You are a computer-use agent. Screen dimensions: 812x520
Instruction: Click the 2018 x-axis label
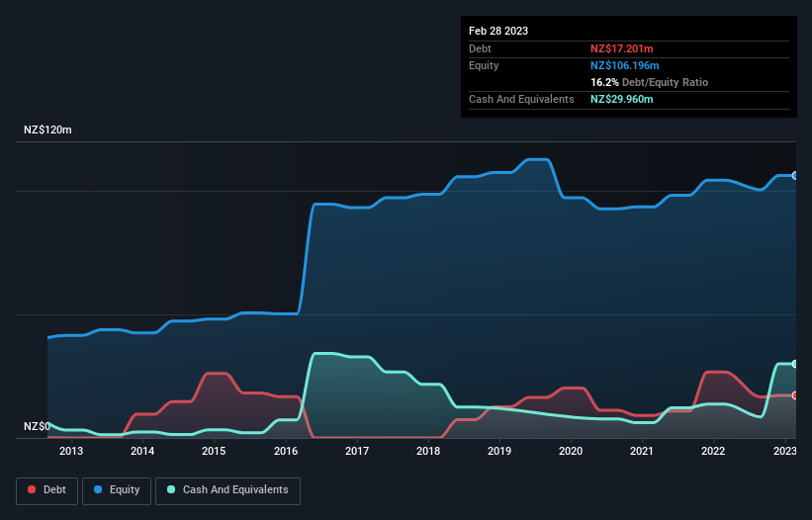pyautogui.click(x=428, y=451)
